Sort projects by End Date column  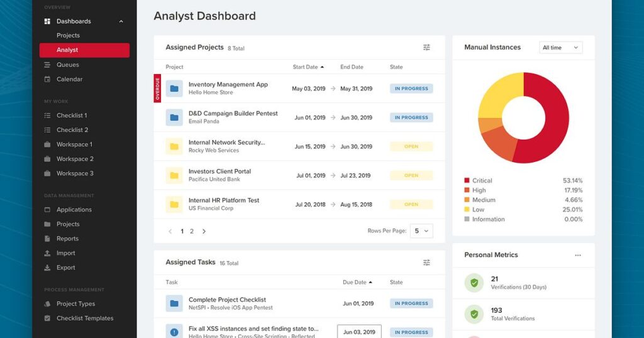pos(352,67)
